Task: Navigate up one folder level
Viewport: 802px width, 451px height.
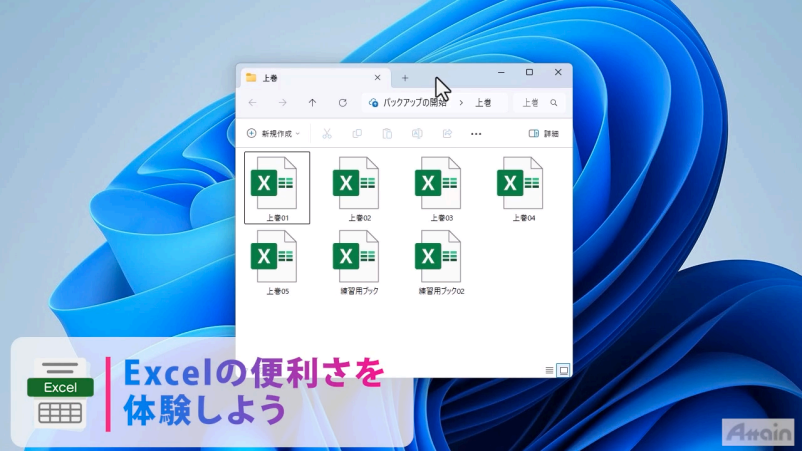Action: click(312, 102)
